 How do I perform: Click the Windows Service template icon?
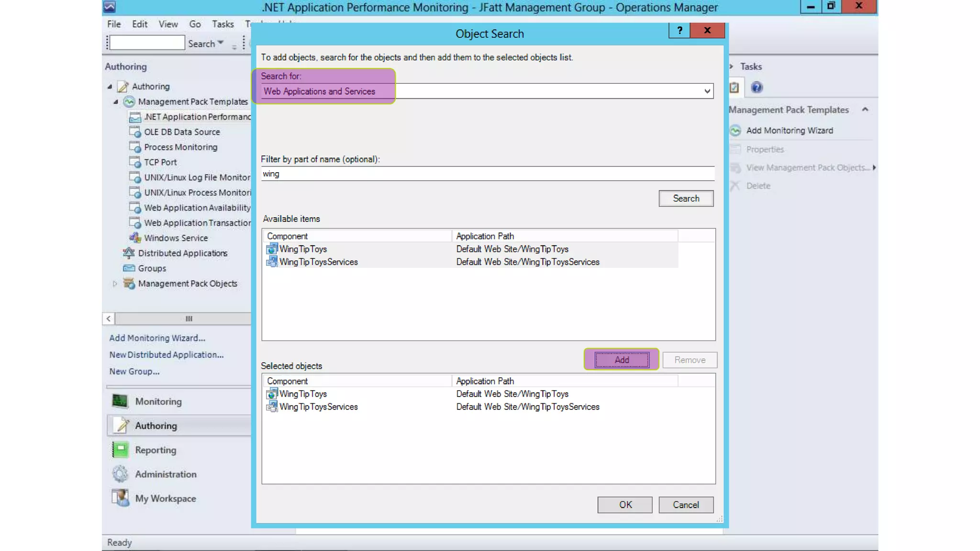pos(135,238)
